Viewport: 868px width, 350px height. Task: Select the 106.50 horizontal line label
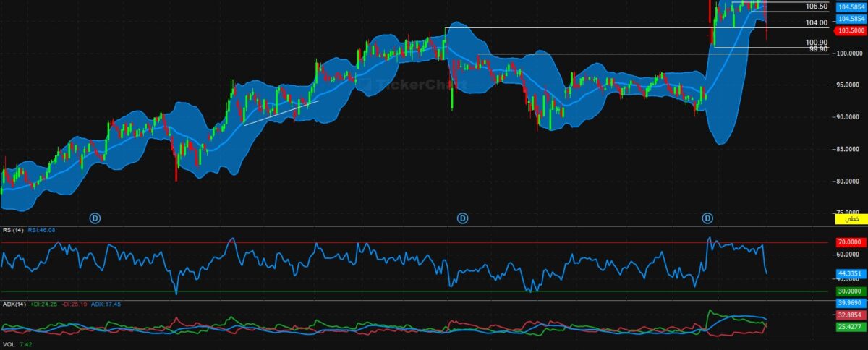point(816,7)
